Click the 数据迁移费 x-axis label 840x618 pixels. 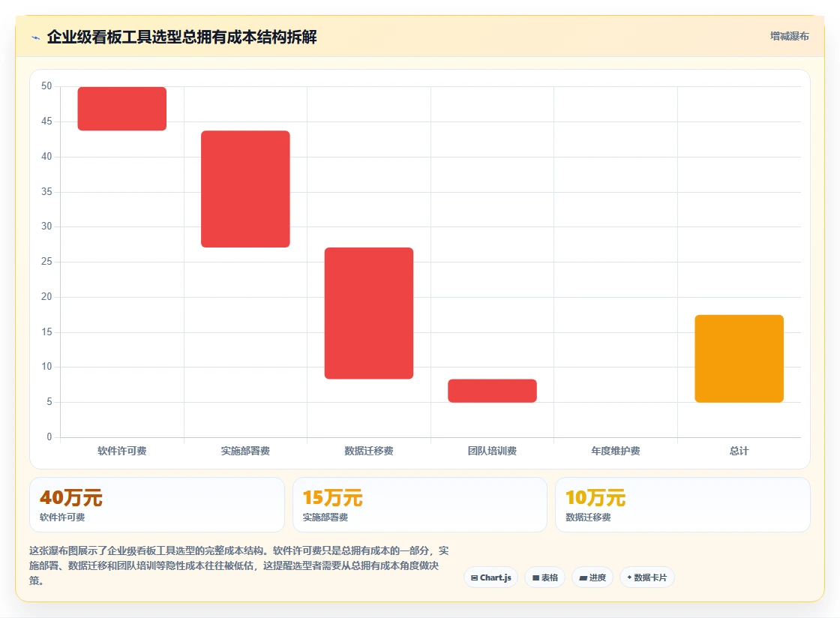click(x=369, y=451)
